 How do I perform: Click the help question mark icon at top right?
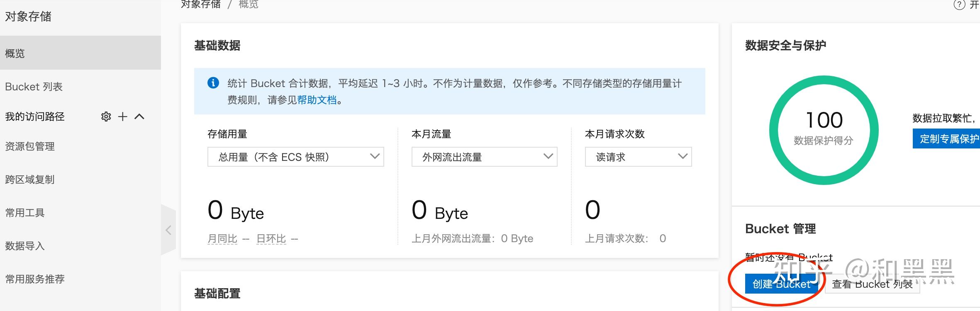pyautogui.click(x=959, y=5)
